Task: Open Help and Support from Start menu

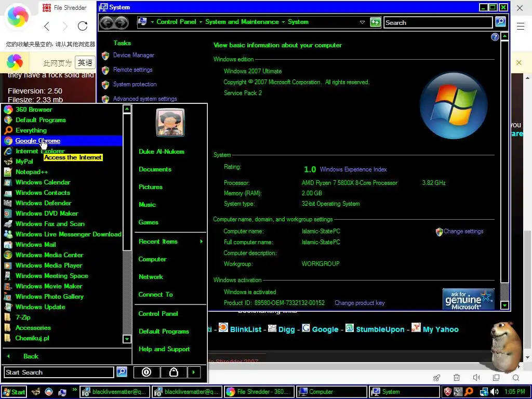Action: (x=164, y=349)
